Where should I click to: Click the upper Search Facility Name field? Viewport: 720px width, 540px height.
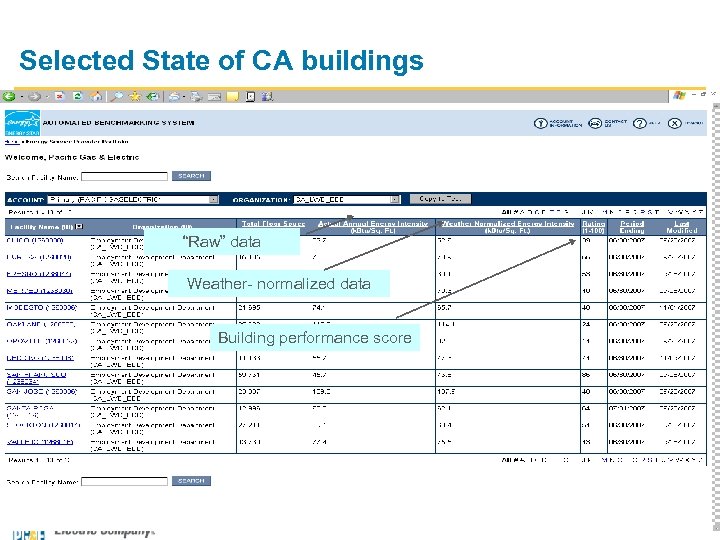[124, 176]
